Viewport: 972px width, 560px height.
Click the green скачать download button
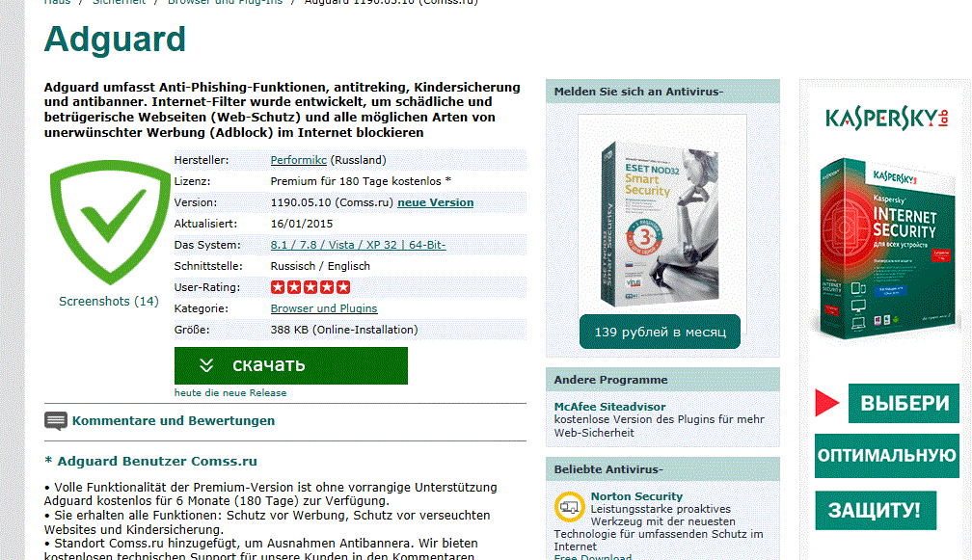point(291,365)
